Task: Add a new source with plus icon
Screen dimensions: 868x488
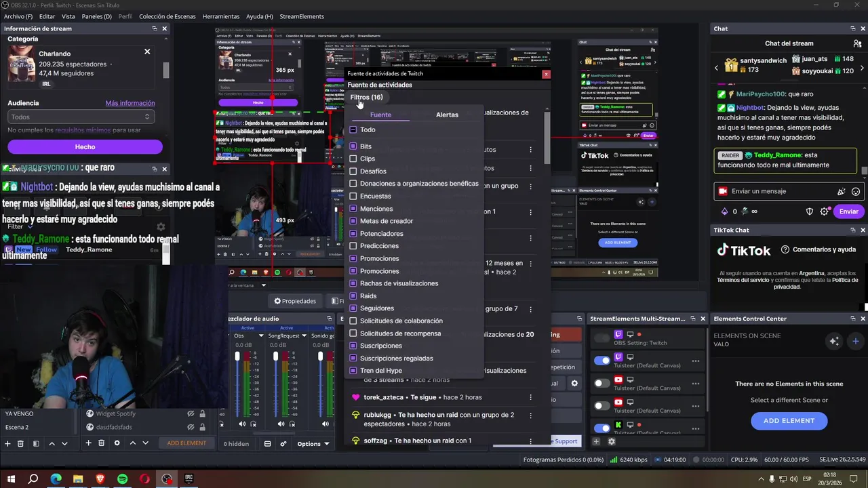Action: 88,443
